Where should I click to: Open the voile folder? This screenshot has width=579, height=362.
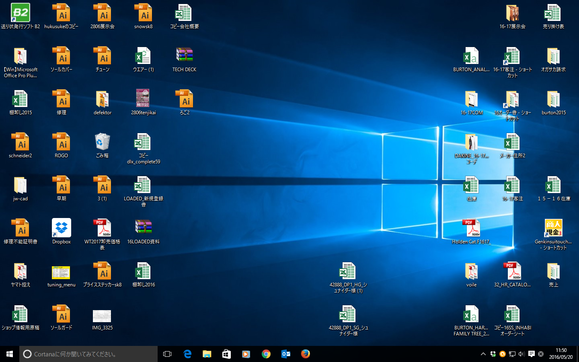(471, 271)
